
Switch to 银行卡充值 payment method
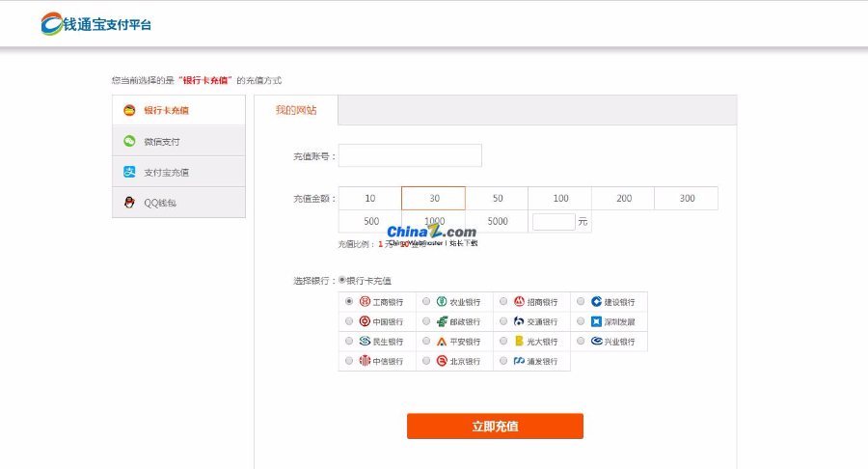[x=178, y=110]
